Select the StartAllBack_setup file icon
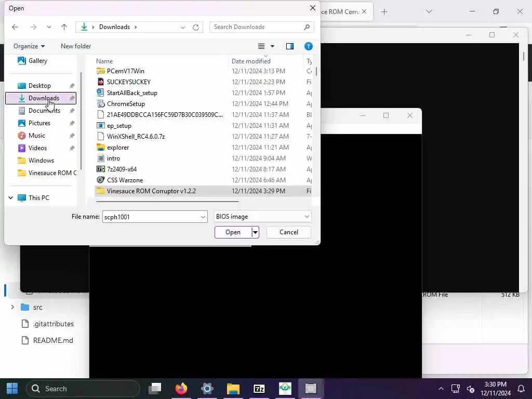The width and height of the screenshot is (532, 399). (100, 92)
